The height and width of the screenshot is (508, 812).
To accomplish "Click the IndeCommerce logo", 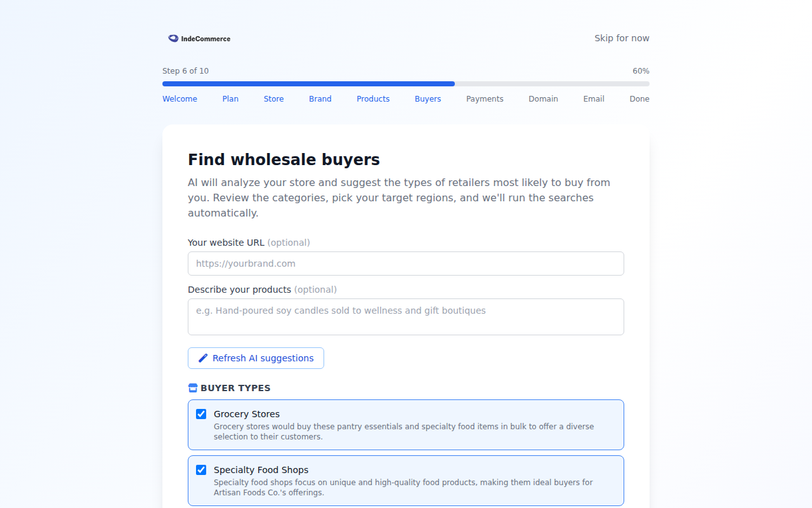I will (x=199, y=39).
